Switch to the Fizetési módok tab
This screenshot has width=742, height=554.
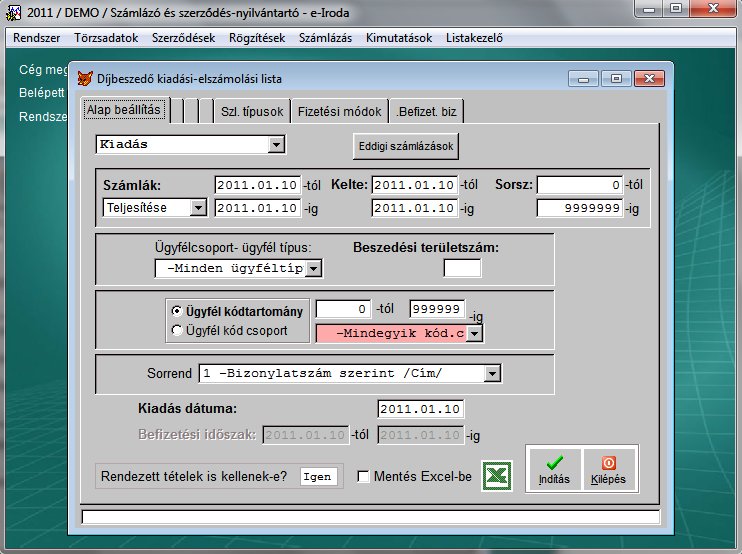pyautogui.click(x=341, y=112)
